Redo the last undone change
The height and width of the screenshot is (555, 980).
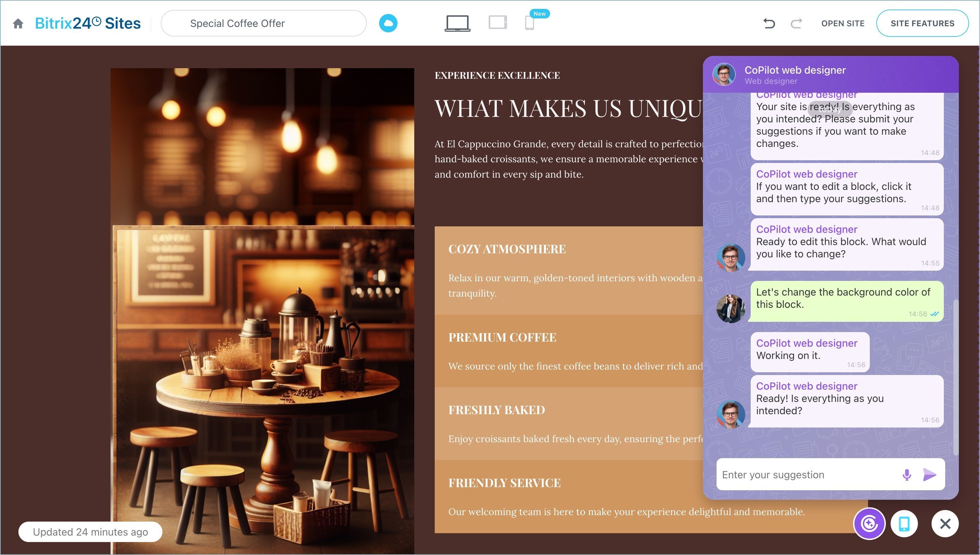[x=796, y=24]
